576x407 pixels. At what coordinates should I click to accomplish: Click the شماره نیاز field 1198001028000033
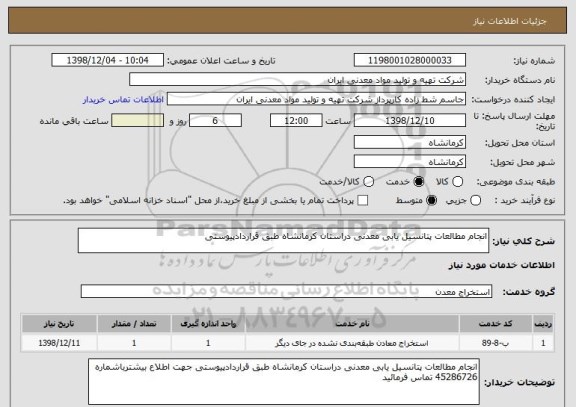[x=410, y=60]
